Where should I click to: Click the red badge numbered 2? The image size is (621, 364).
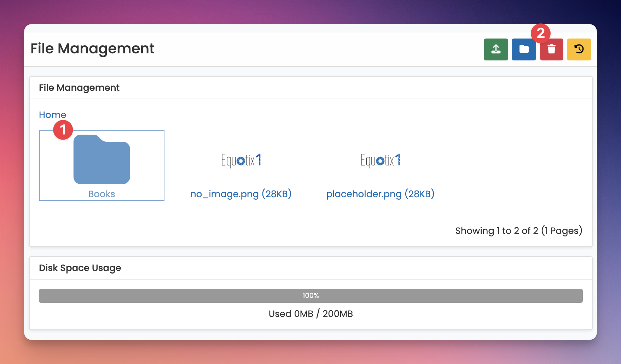click(540, 34)
